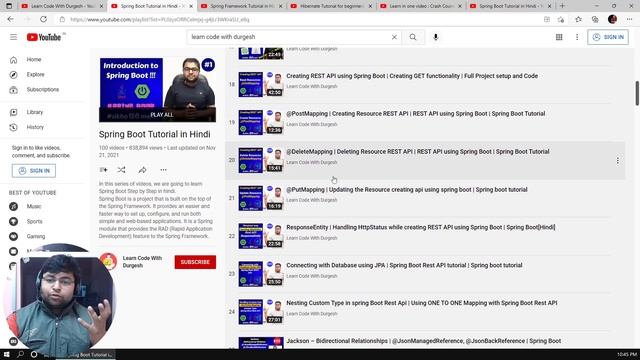Viewport: 640px width, 360px height.
Task: Open playlist more options ellipsis
Action: tap(163, 170)
